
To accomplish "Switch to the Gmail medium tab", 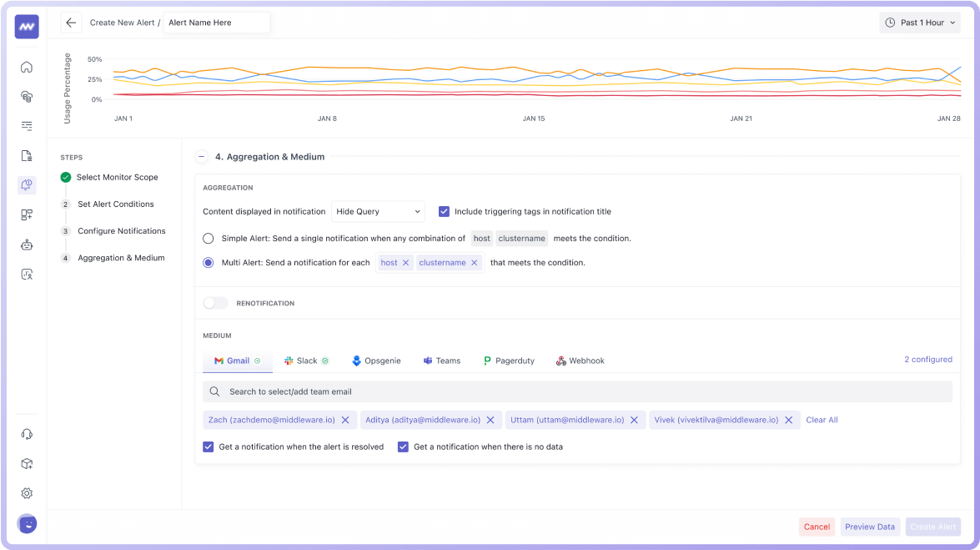I will (x=238, y=361).
